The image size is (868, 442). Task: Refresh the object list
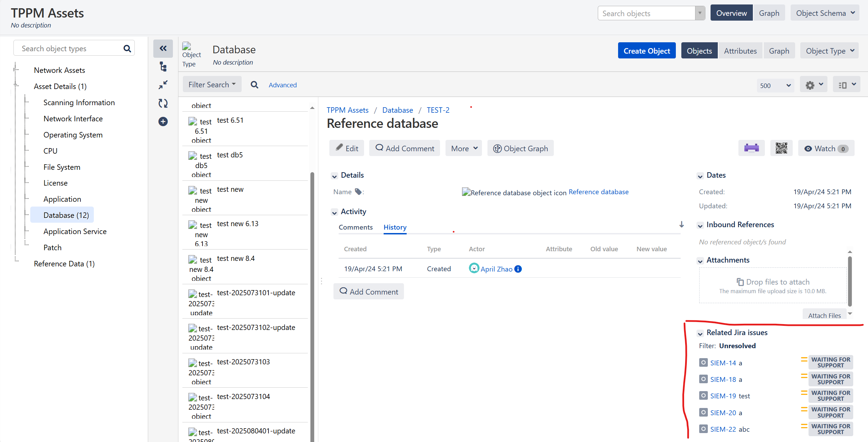click(163, 103)
